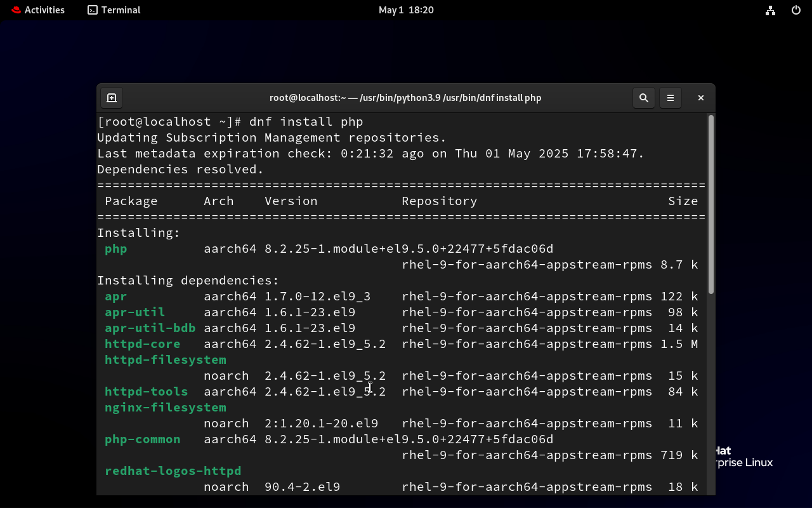Click the 'Repository' column header
The width and height of the screenshot is (812, 508).
[440, 201]
